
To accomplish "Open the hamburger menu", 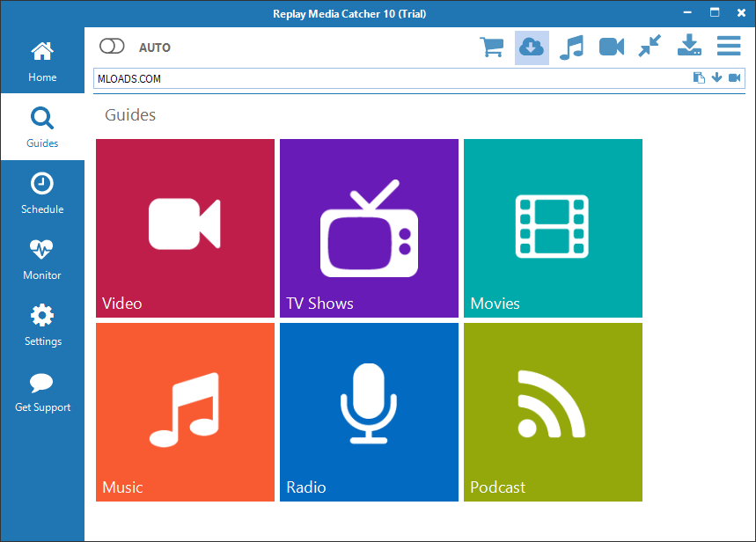I will click(729, 46).
